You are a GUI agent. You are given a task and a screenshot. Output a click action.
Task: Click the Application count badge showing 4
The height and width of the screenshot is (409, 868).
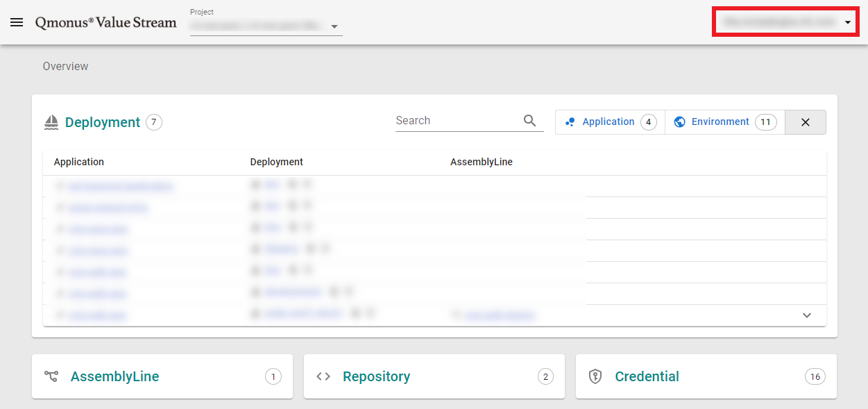pos(648,122)
